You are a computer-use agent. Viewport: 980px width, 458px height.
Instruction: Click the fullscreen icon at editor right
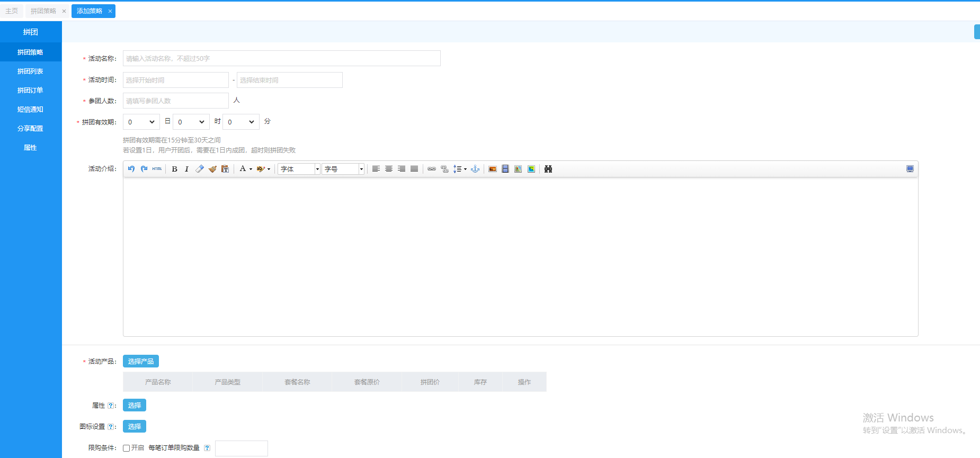pyautogui.click(x=910, y=169)
